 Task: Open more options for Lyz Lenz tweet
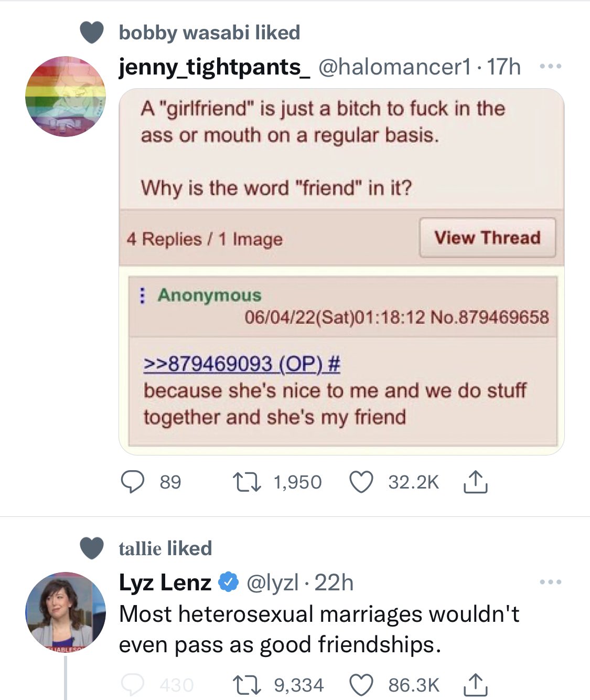point(550,582)
